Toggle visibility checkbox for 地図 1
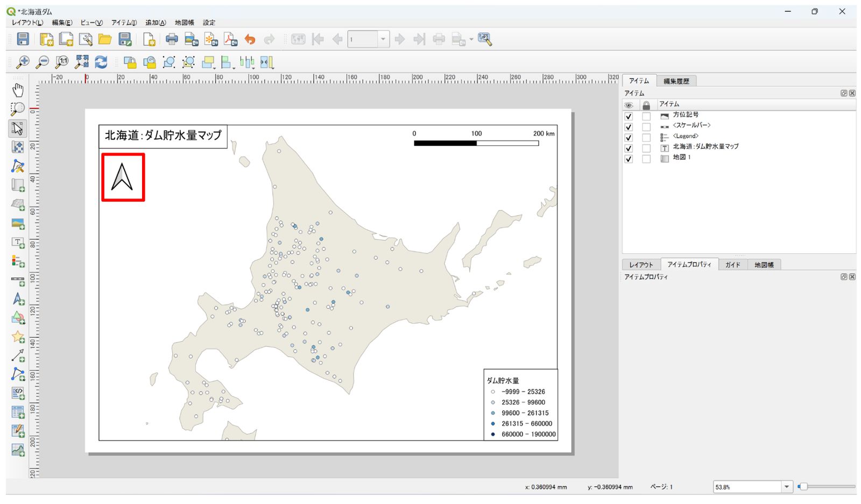861x504 pixels. click(x=629, y=159)
